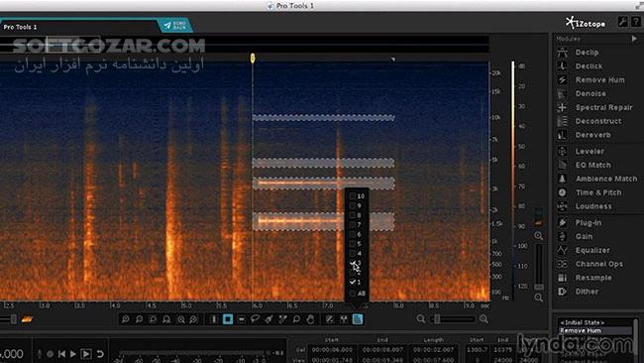Click the selection Start time field
Screen dimensions: 644x363
click(332, 350)
